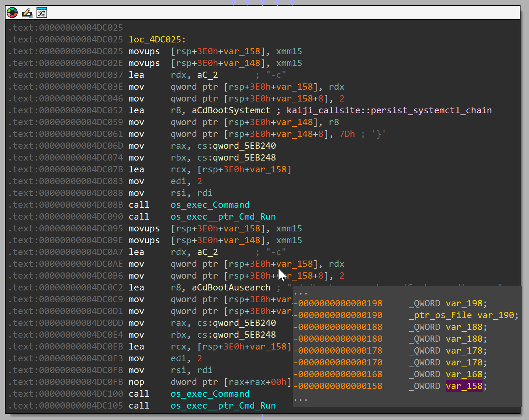Click the var_148 stack variable name
The width and height of the screenshot is (529, 420).
(x=241, y=63)
